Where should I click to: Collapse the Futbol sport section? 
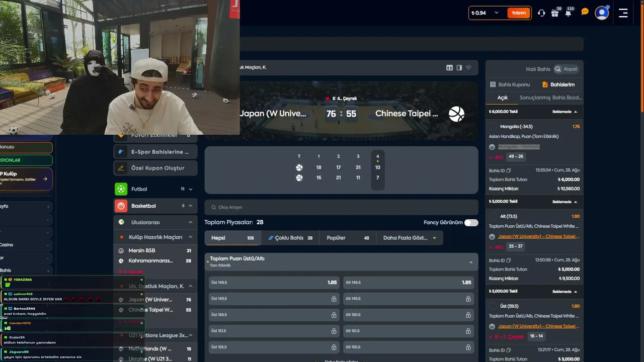(191, 189)
